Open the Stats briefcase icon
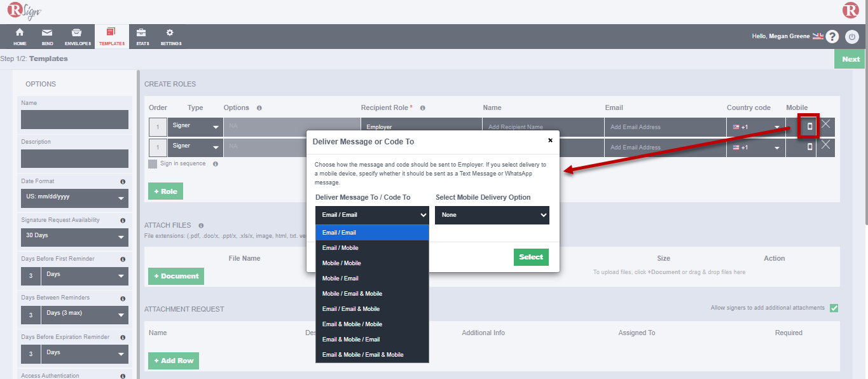 (142, 33)
